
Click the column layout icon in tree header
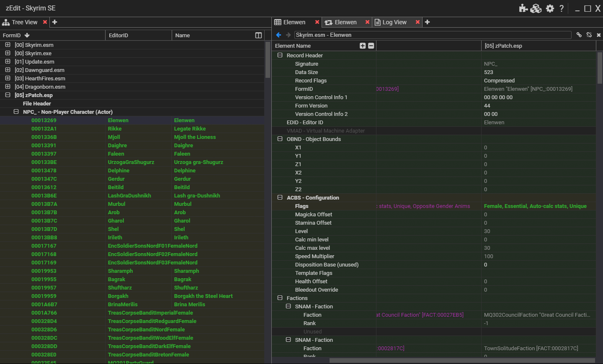(x=258, y=36)
